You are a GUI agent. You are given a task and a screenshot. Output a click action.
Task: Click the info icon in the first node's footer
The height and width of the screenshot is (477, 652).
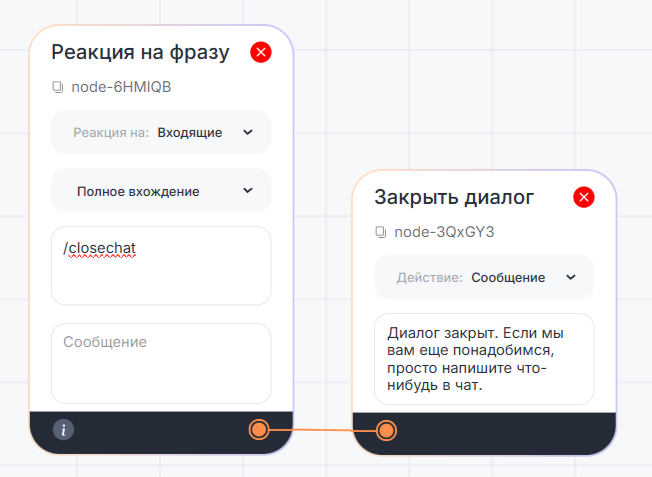[63, 430]
